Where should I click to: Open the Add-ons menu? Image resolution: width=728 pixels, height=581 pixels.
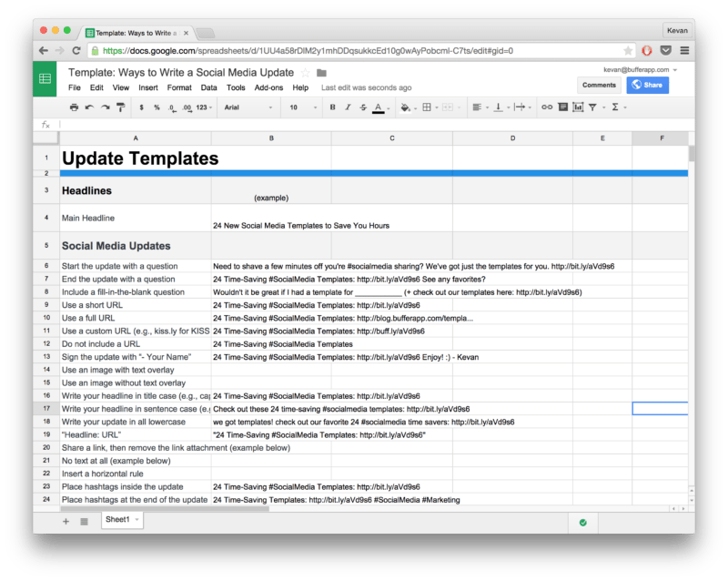point(268,87)
